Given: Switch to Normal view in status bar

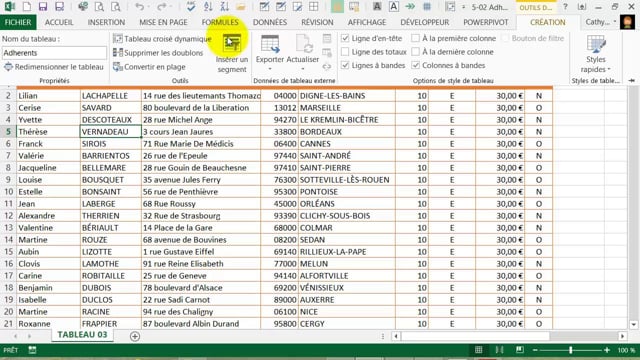Looking at the screenshot, I should point(478,350).
